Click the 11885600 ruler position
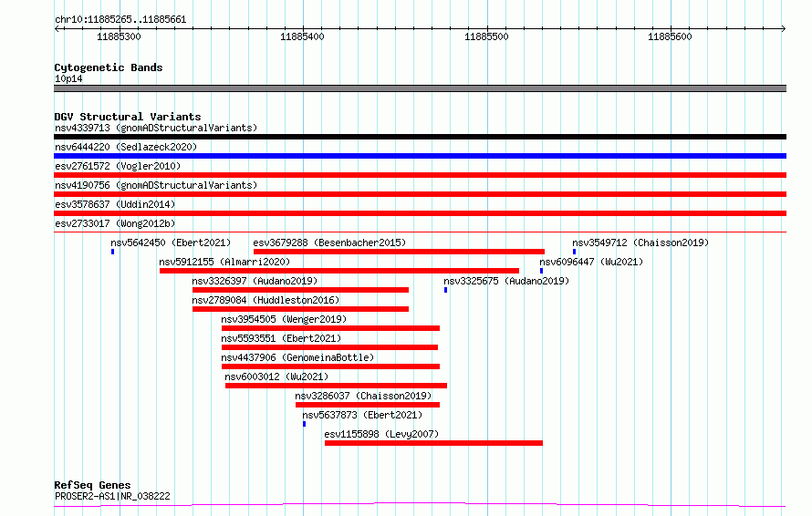812x516 pixels. (x=670, y=36)
